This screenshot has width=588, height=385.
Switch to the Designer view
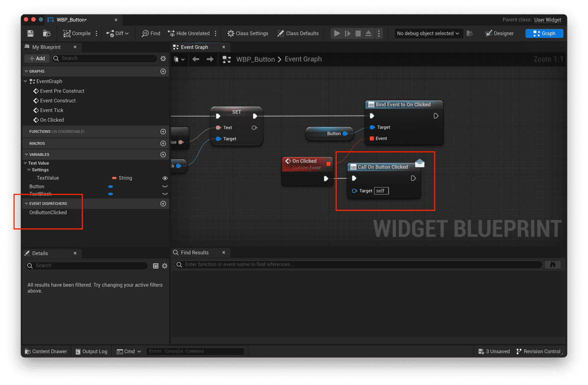coord(499,33)
